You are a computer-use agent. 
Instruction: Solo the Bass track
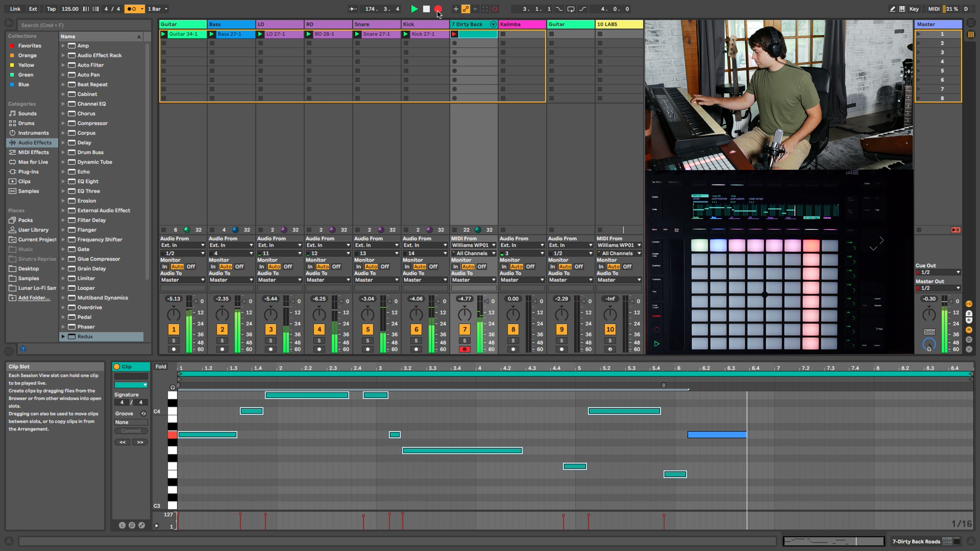pos(222,340)
